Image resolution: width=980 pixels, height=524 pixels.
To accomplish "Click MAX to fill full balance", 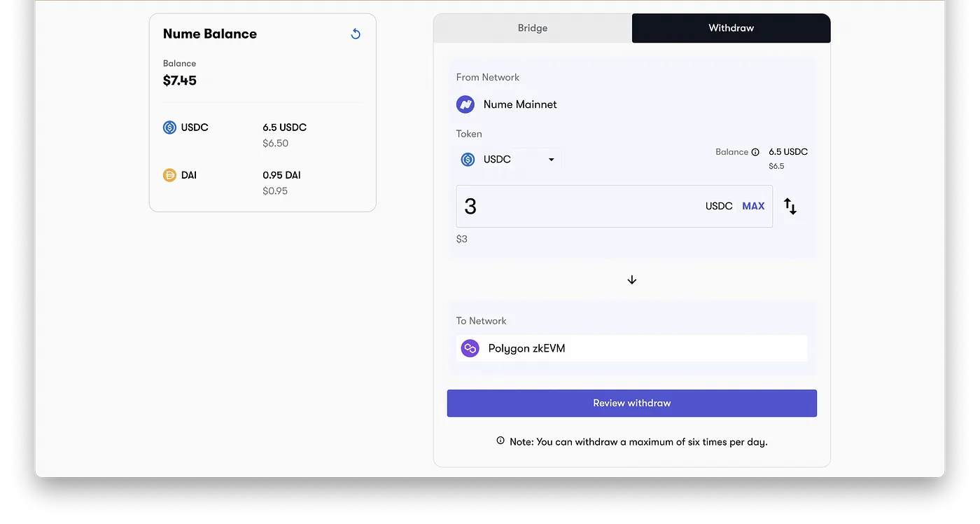I will (x=753, y=206).
